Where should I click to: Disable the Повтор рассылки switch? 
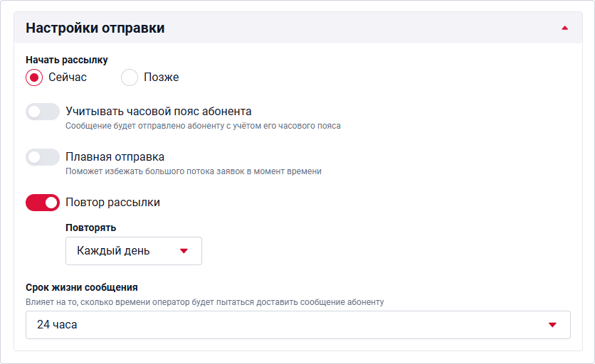point(43,203)
